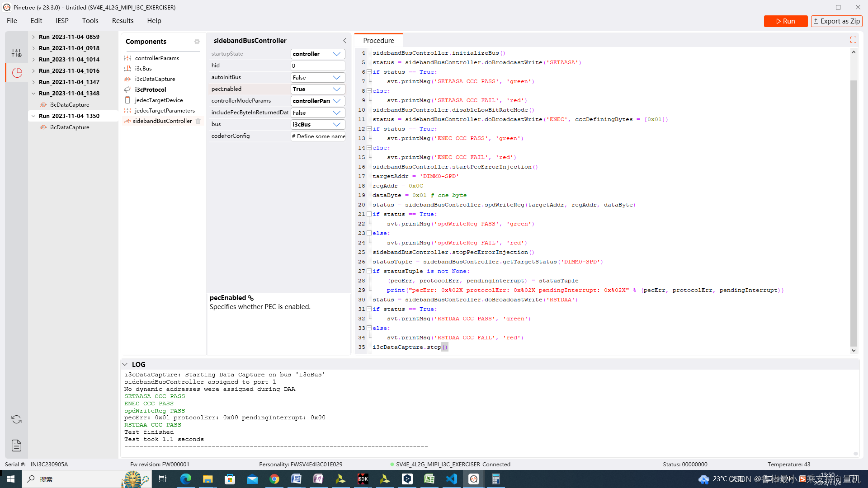Viewport: 868px width, 488px height.
Task: Toggle fullscreen for Procedure editor
Action: (853, 40)
